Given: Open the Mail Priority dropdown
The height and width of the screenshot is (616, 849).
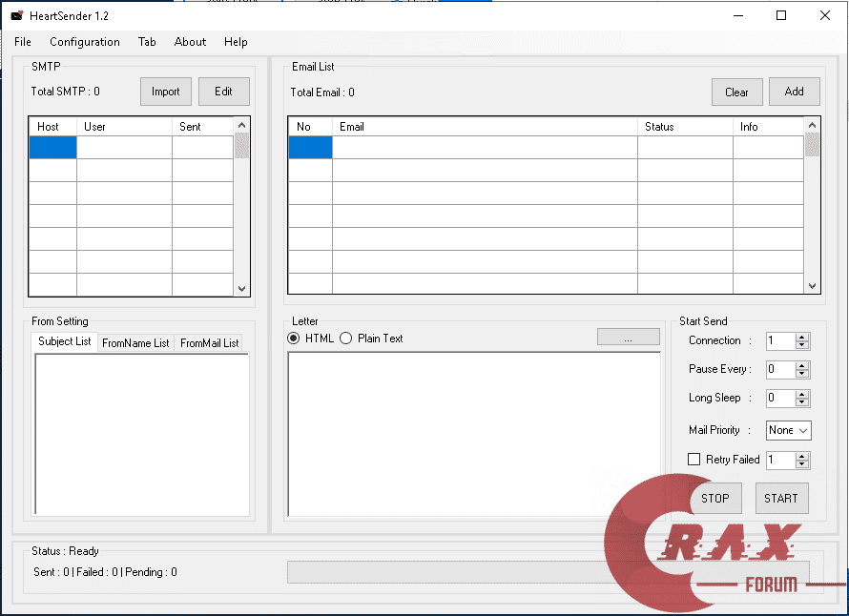Looking at the screenshot, I should (788, 431).
